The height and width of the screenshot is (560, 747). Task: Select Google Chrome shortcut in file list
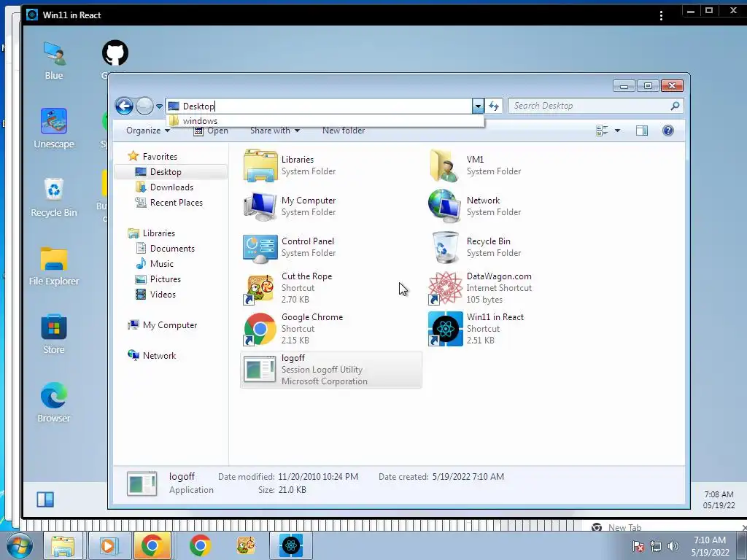(260, 329)
